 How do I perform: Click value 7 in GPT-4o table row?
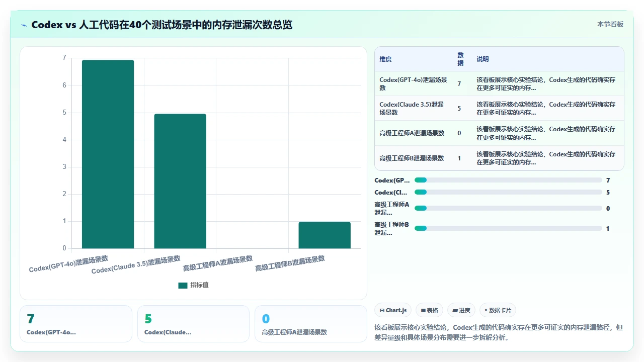tap(459, 84)
